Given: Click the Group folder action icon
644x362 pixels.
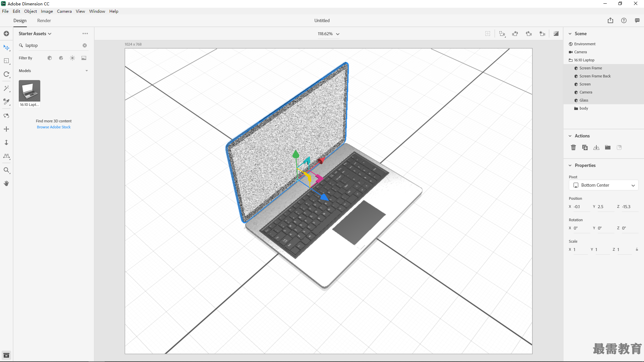Looking at the screenshot, I should tap(608, 147).
